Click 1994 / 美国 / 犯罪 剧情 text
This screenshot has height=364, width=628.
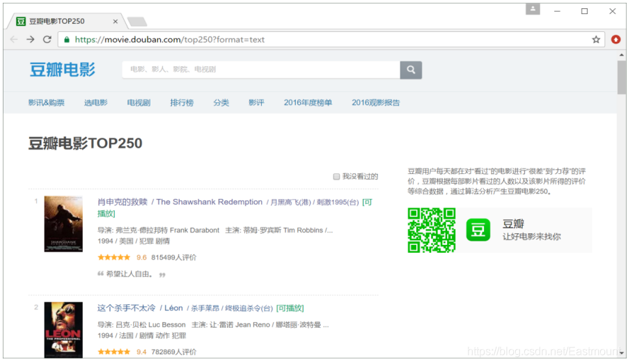pyautogui.click(x=134, y=241)
